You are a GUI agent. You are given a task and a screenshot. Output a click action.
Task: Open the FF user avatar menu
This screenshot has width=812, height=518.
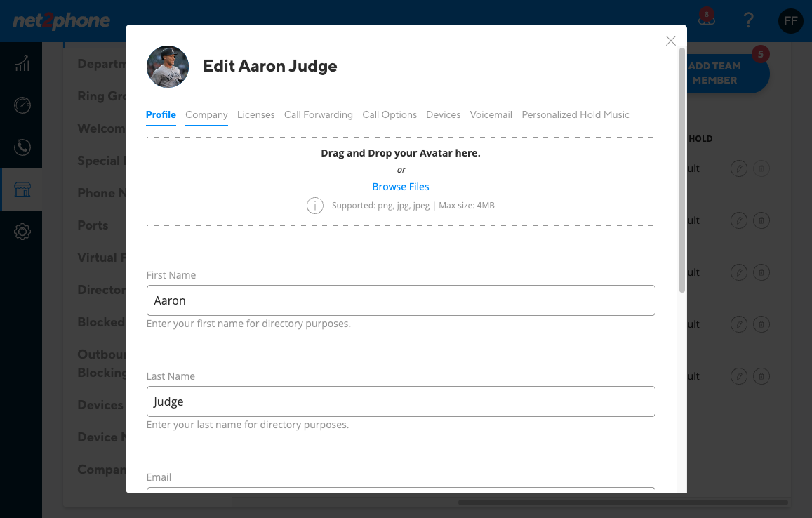point(790,21)
